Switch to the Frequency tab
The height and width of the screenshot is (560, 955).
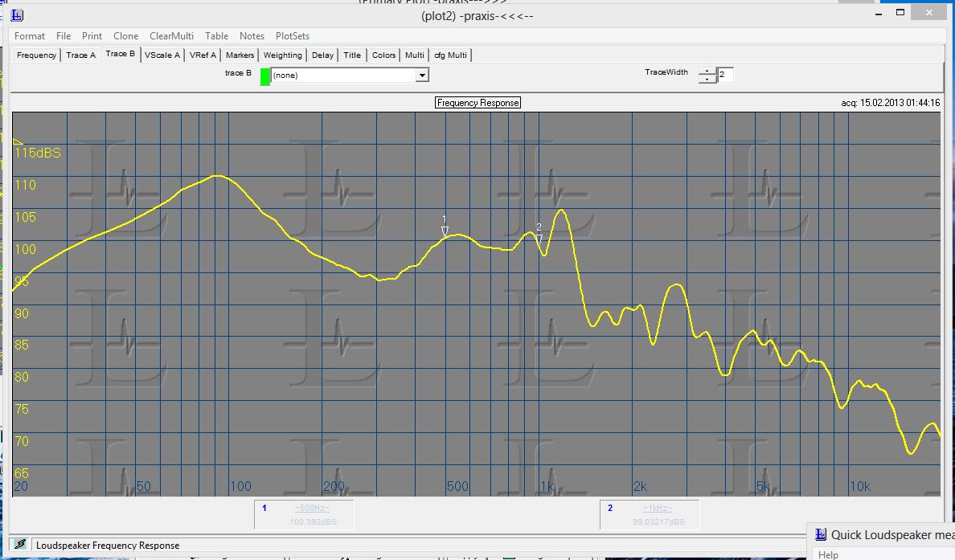pos(36,55)
